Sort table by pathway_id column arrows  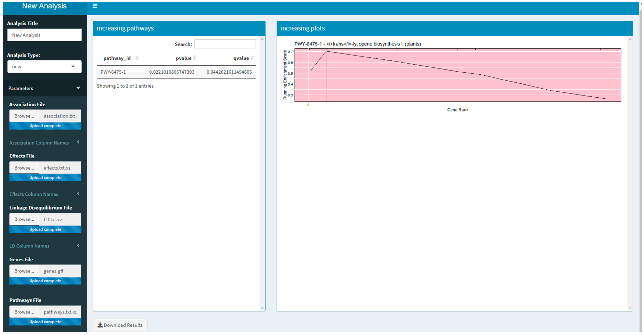pos(137,58)
